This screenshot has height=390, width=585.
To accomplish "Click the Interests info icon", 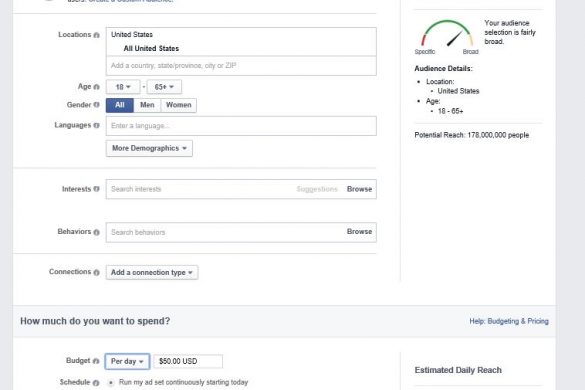I will [x=97, y=189].
